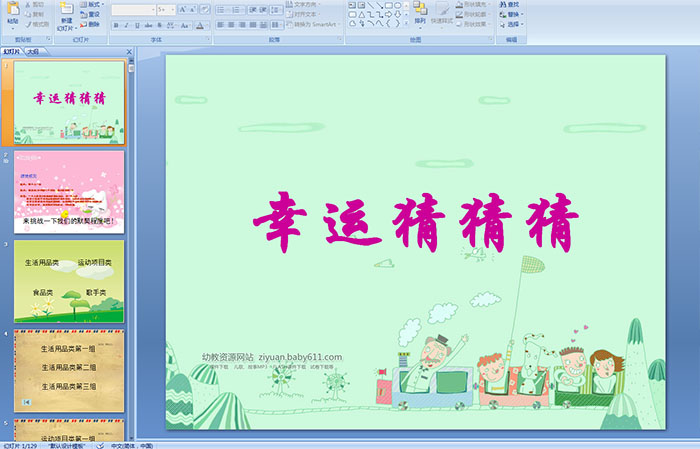Click Convert to SmartArt button
The height and width of the screenshot is (449, 700).
(x=313, y=24)
